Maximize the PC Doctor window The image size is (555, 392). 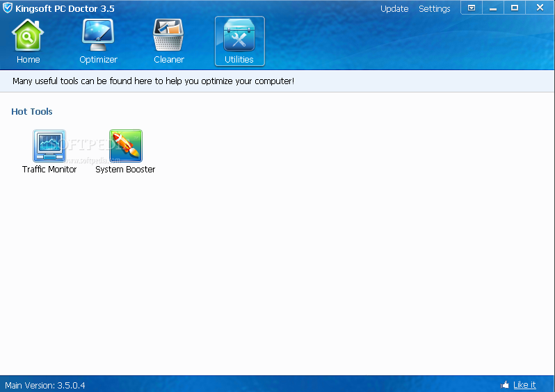515,8
